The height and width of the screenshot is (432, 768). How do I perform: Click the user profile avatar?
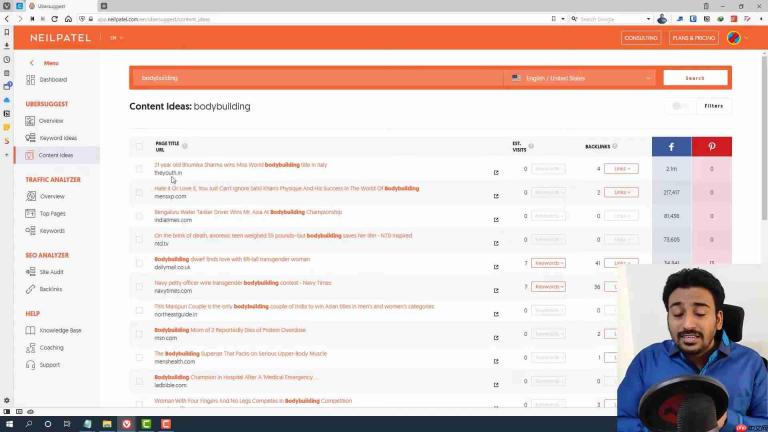734,38
